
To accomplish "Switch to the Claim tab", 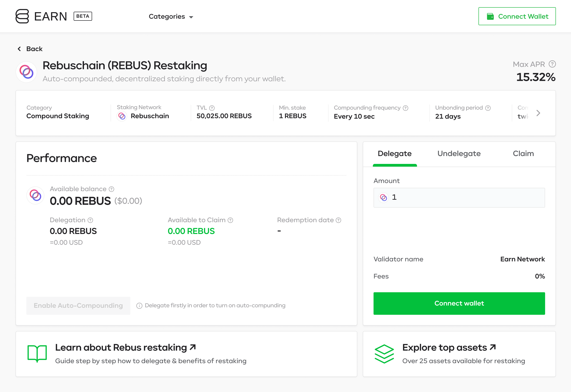I will click(x=523, y=154).
